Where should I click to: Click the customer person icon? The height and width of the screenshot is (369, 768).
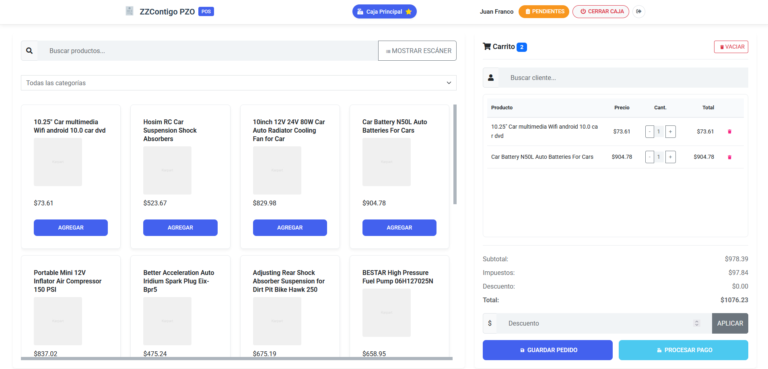(x=491, y=77)
